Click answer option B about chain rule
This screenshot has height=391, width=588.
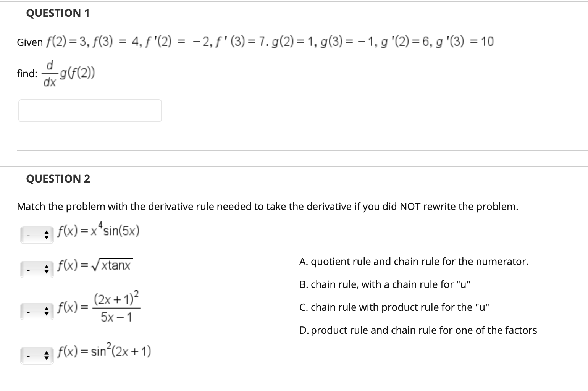coord(385,284)
